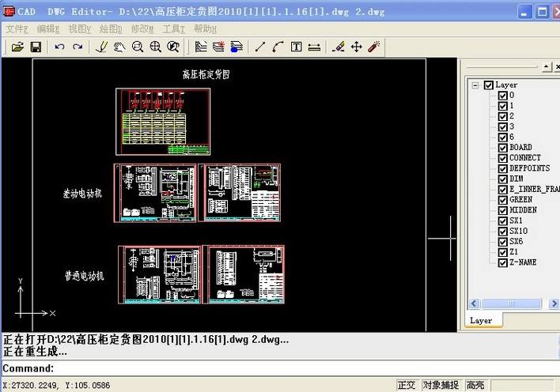Image resolution: width=560 pixels, height=392 pixels.
Task: Redo the last undone action
Action: click(x=78, y=47)
